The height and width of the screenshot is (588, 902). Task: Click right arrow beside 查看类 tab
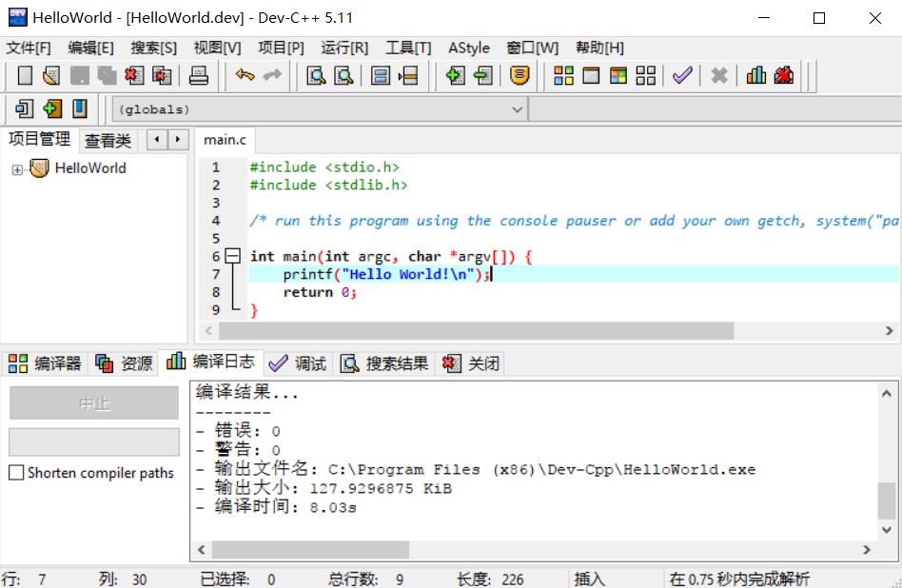pos(178,140)
